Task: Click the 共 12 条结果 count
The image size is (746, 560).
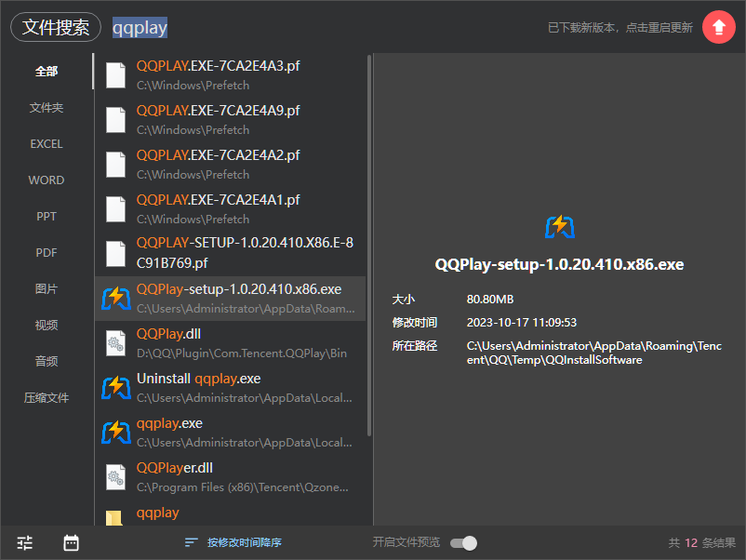Action: [701, 543]
